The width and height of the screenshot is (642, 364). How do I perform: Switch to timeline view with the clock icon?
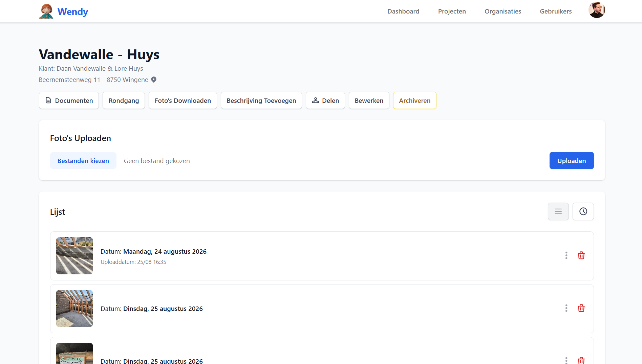(x=583, y=211)
